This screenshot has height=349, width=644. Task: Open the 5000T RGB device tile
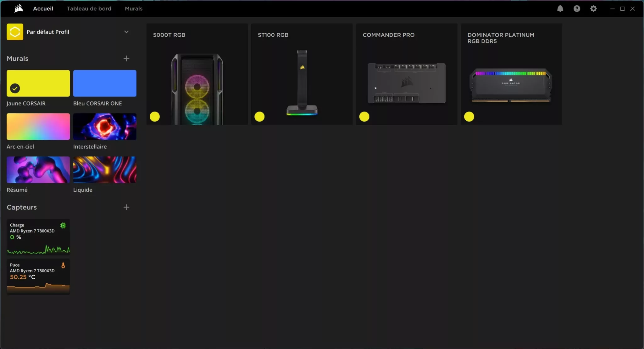(x=197, y=74)
